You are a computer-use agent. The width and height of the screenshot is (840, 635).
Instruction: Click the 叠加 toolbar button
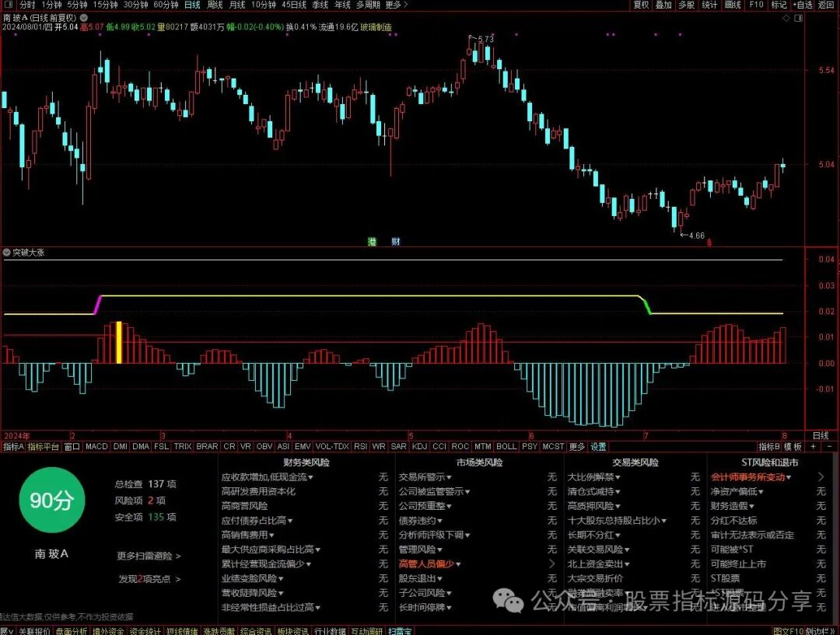click(663, 5)
